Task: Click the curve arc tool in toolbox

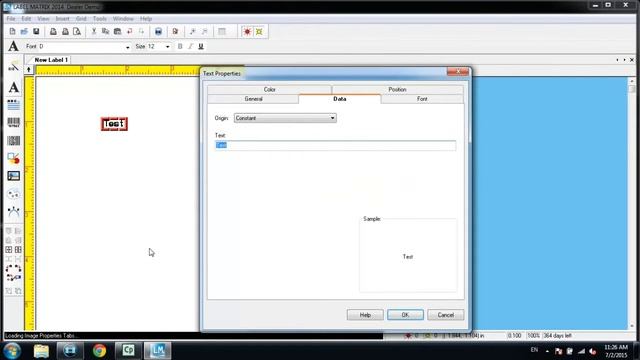Action: point(13,211)
